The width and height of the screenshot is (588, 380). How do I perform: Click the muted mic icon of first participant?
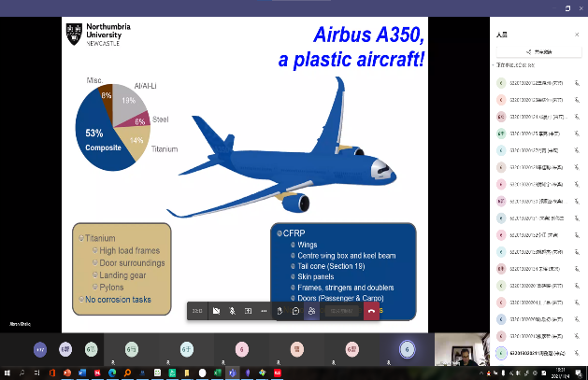click(577, 82)
